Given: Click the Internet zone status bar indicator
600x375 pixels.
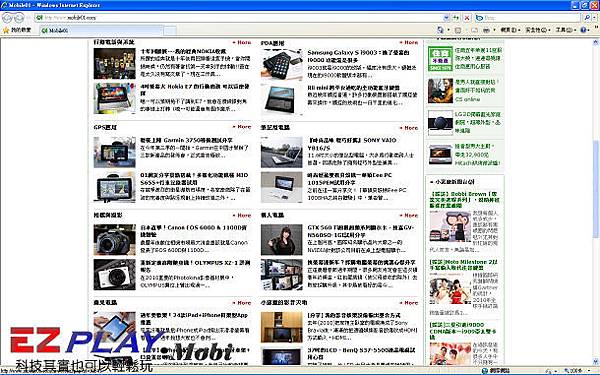Looking at the screenshot, I should click(496, 371).
